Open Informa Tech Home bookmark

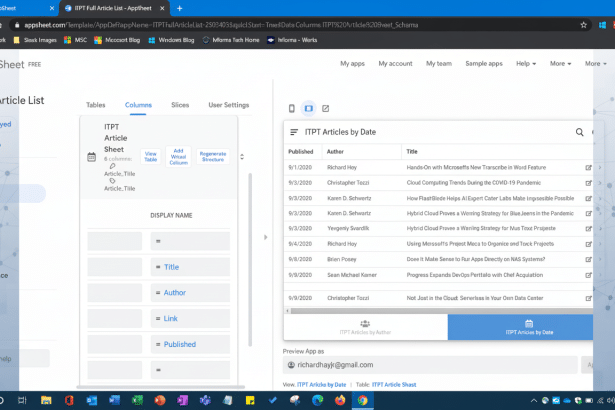coord(231,40)
